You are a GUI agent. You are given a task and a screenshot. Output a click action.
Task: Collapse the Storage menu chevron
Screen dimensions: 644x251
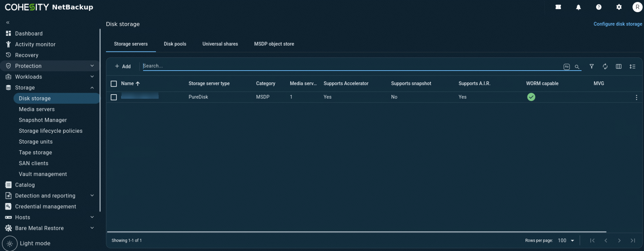click(92, 88)
